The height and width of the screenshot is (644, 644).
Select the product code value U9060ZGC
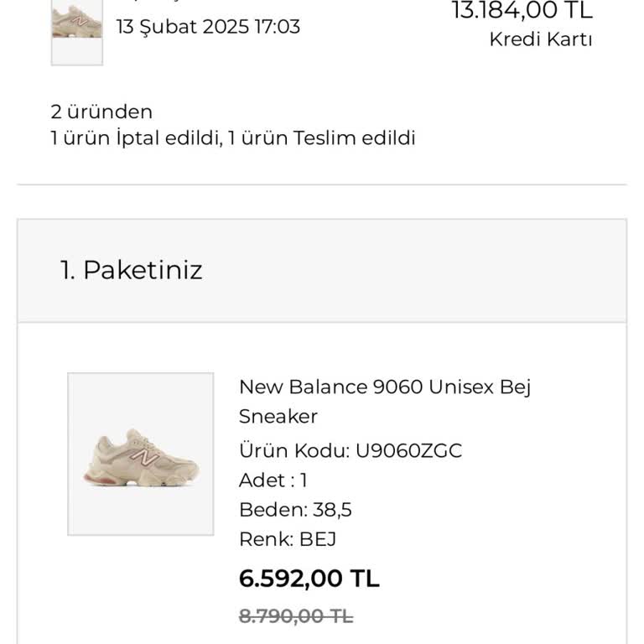[x=408, y=451]
